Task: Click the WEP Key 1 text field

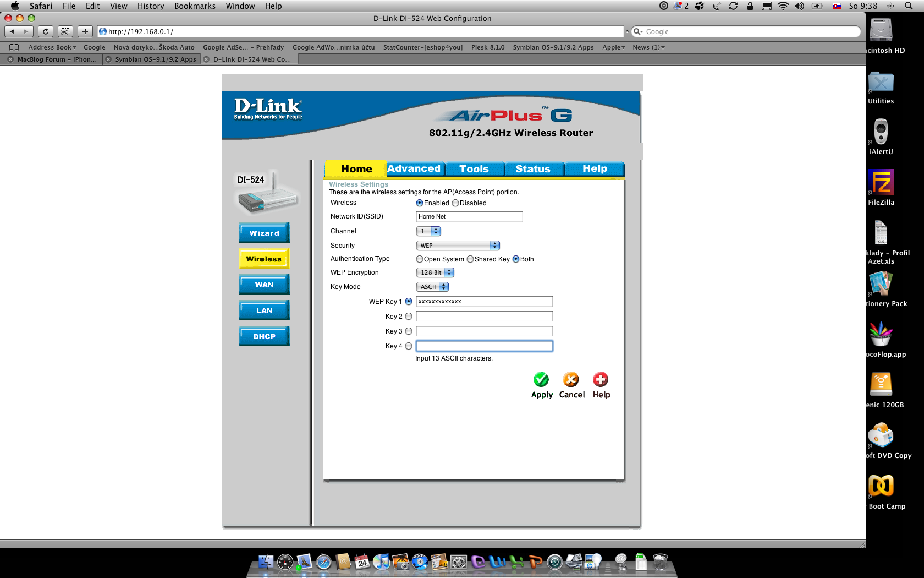Action: [484, 302]
